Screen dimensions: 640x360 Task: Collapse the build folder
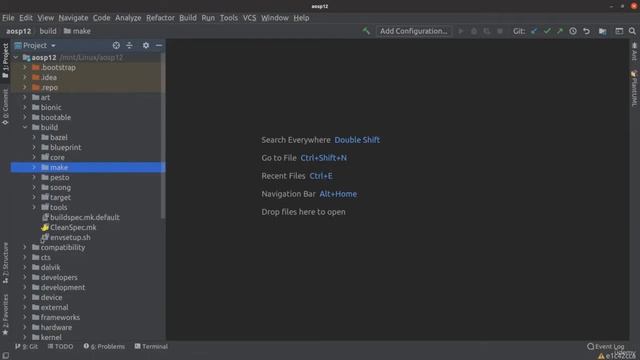tap(25, 127)
